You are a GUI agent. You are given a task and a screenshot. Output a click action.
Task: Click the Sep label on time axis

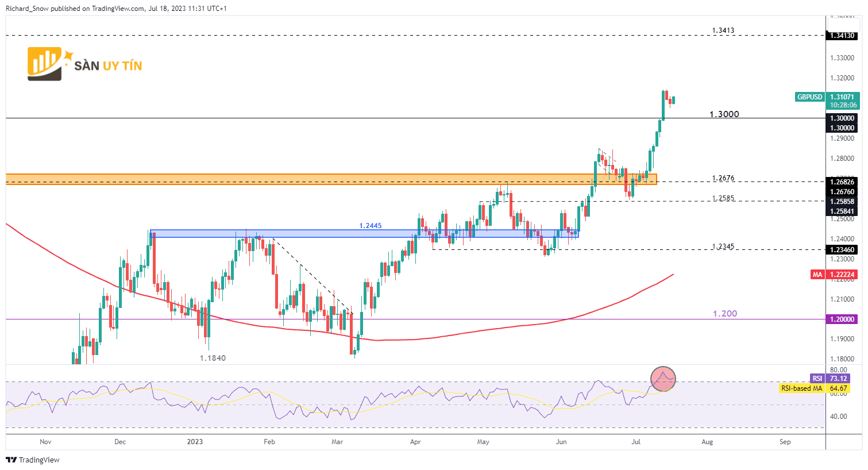[x=785, y=442]
